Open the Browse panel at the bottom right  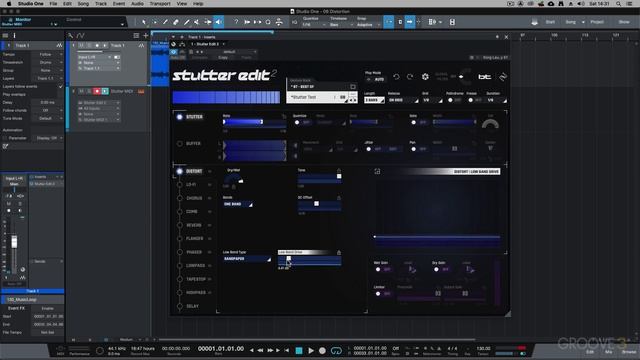(629, 352)
